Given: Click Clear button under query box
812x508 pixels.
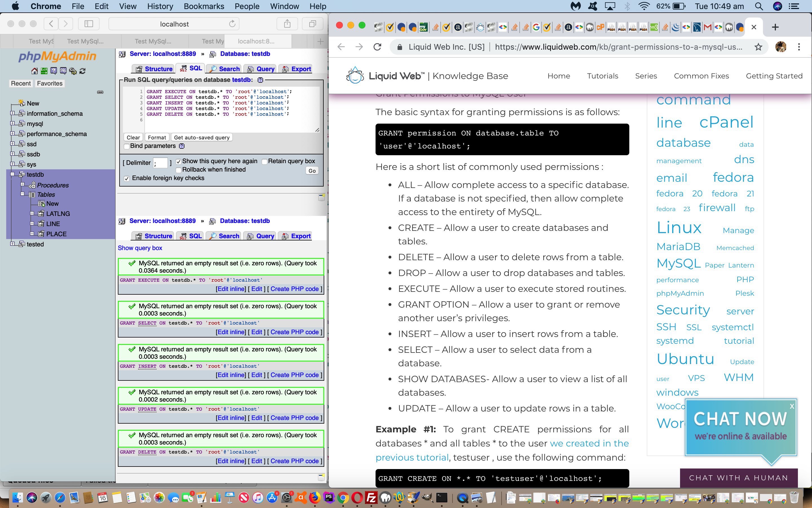Looking at the screenshot, I should (133, 137).
